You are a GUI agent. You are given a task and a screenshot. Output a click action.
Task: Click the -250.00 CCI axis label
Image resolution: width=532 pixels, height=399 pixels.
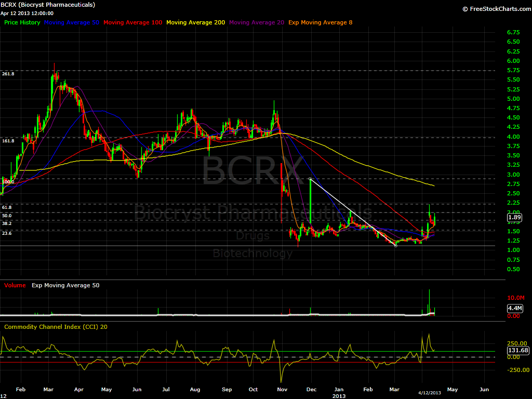pos(518,370)
